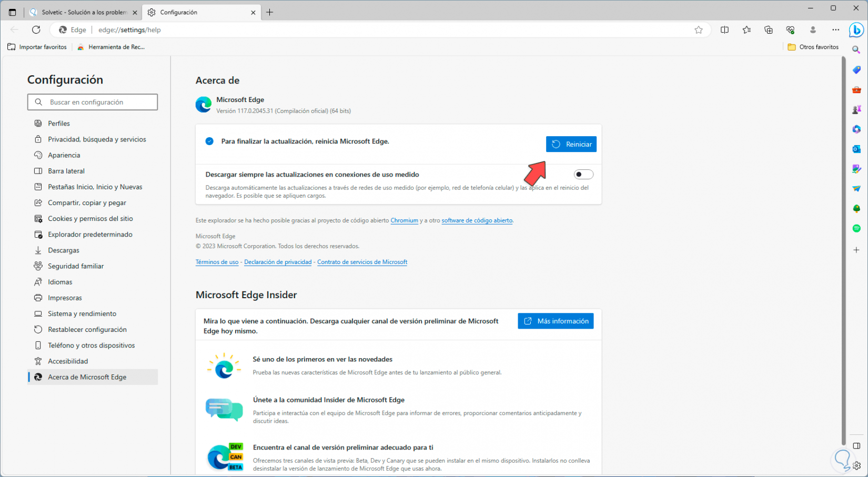The width and height of the screenshot is (868, 477).
Task: Open Restablecer configuración
Action: (x=93, y=329)
